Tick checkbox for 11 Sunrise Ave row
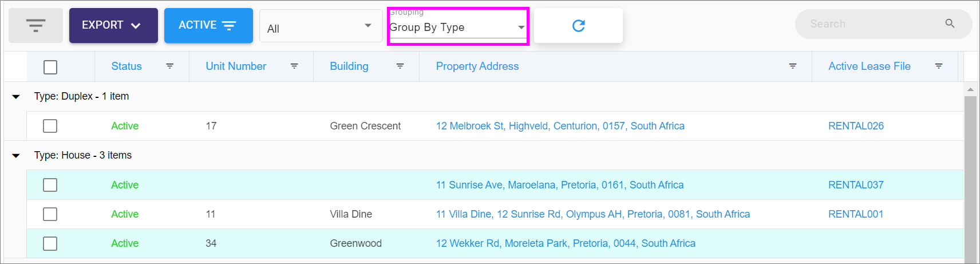Image resolution: width=980 pixels, height=264 pixels. coord(50,185)
